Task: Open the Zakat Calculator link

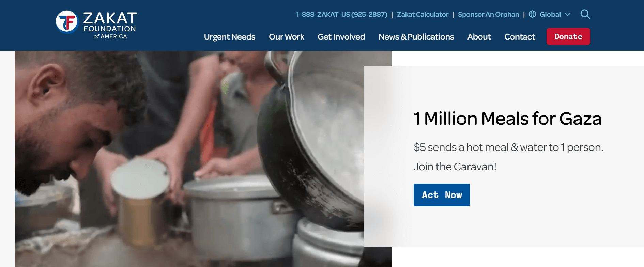Action: (x=423, y=14)
